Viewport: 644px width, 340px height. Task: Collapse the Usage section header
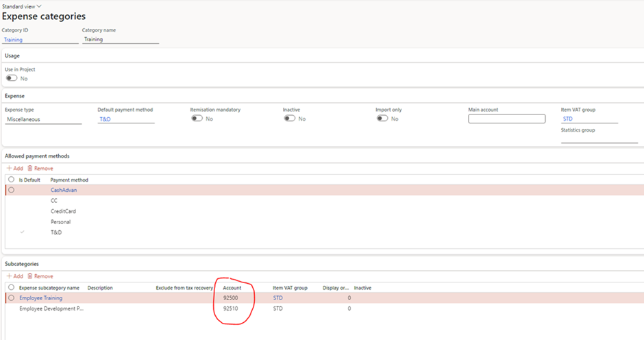pyautogui.click(x=12, y=56)
